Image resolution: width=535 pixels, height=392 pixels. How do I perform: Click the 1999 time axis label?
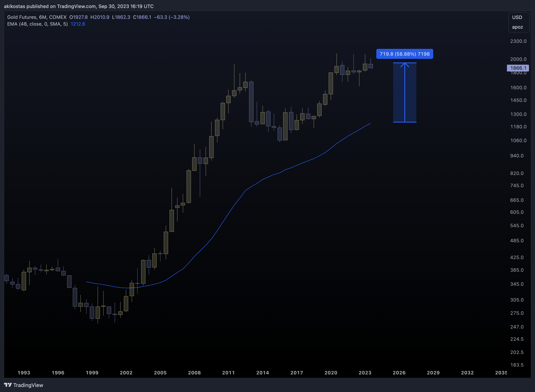click(92, 373)
